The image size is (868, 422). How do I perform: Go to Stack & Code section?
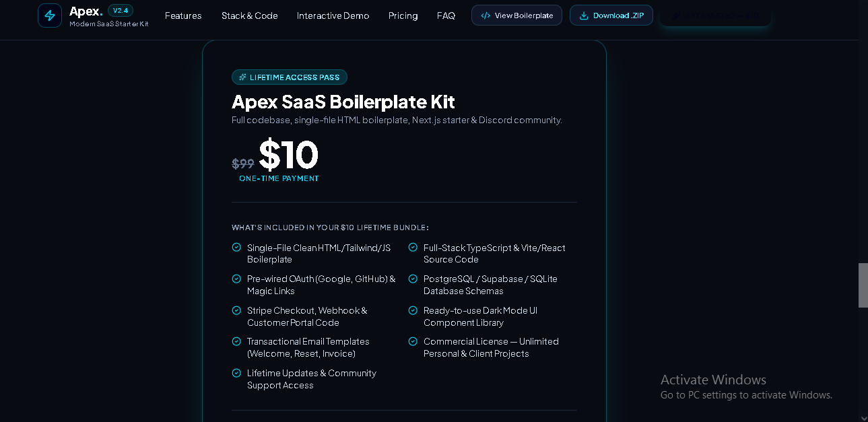tap(249, 15)
